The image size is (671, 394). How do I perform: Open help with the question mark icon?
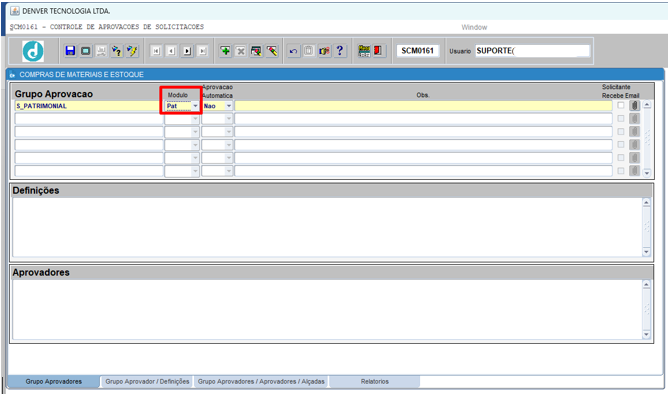pyautogui.click(x=340, y=51)
